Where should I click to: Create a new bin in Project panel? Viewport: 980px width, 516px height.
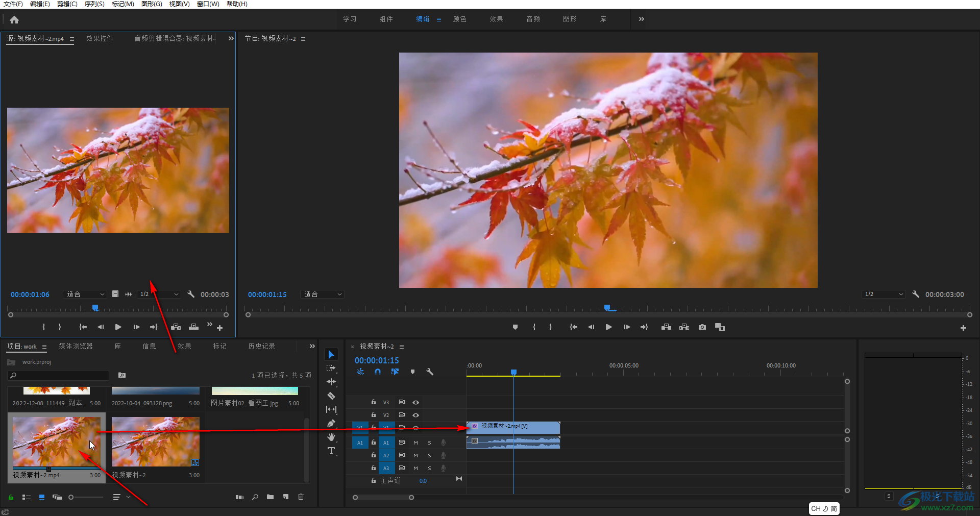point(270,497)
